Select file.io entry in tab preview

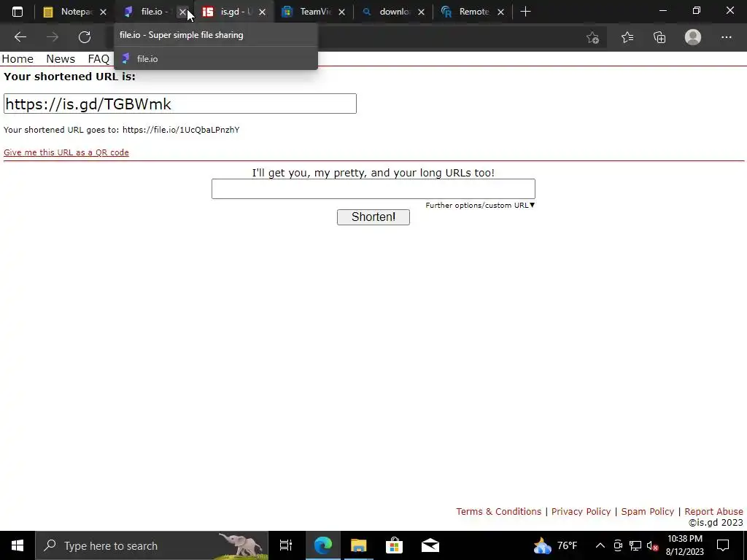216,58
